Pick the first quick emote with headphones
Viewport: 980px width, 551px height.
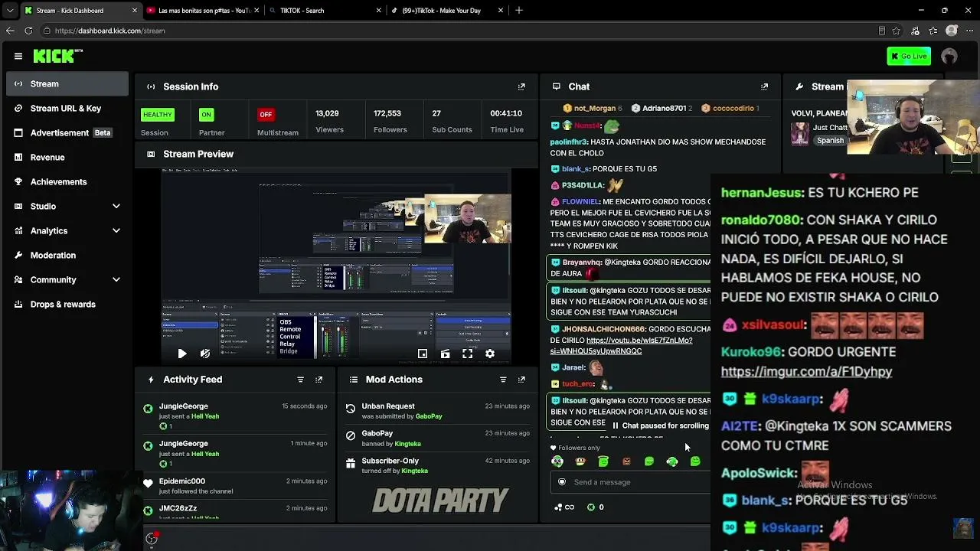tap(557, 461)
